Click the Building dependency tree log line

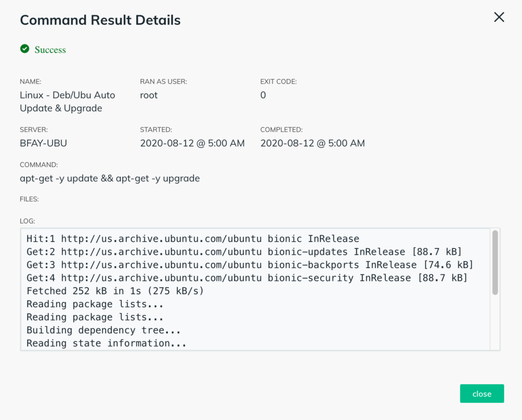tap(103, 330)
